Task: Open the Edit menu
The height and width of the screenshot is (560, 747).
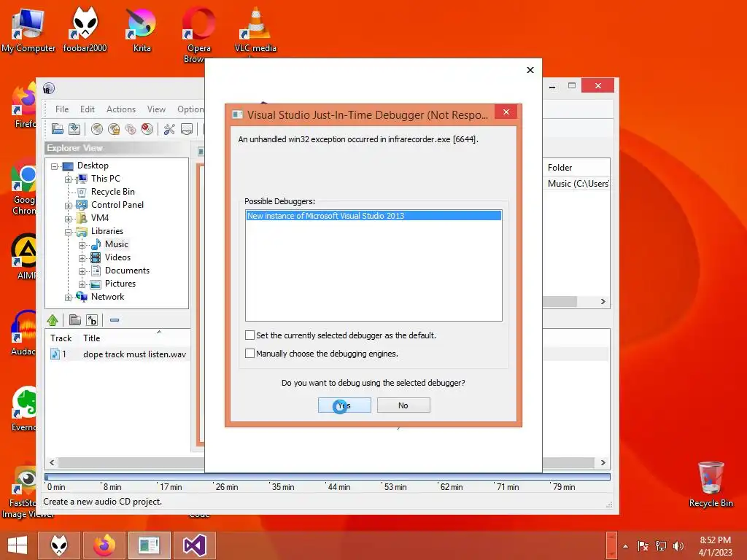Action: pos(88,109)
